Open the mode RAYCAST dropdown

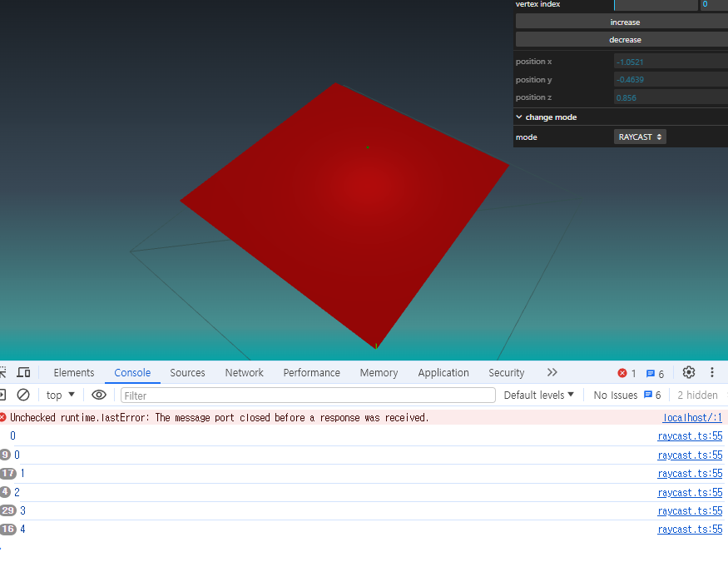click(x=640, y=137)
